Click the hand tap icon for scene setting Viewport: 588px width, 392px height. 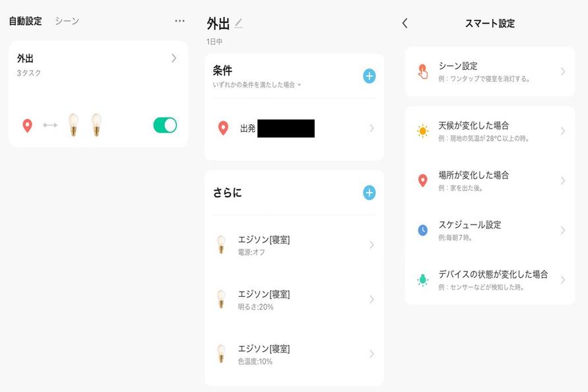(423, 71)
